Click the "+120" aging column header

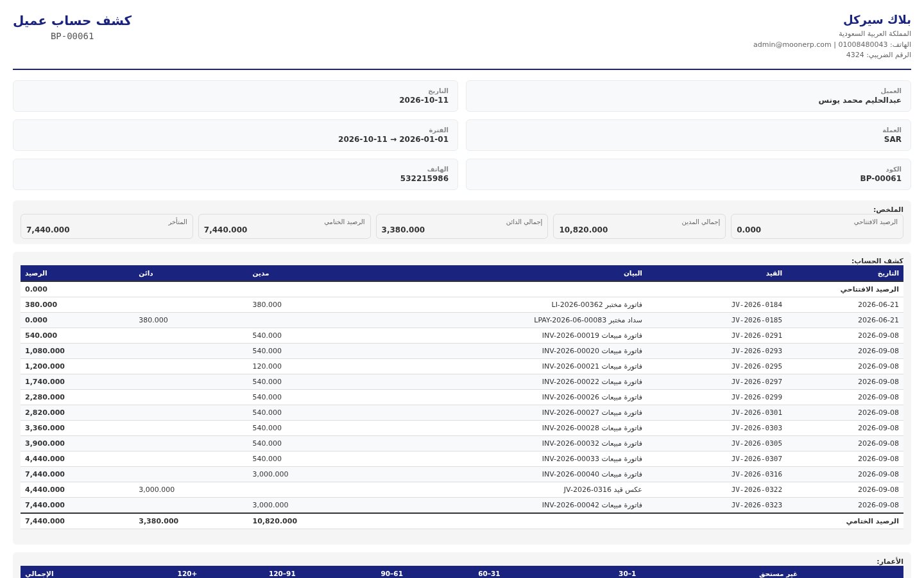click(187, 574)
